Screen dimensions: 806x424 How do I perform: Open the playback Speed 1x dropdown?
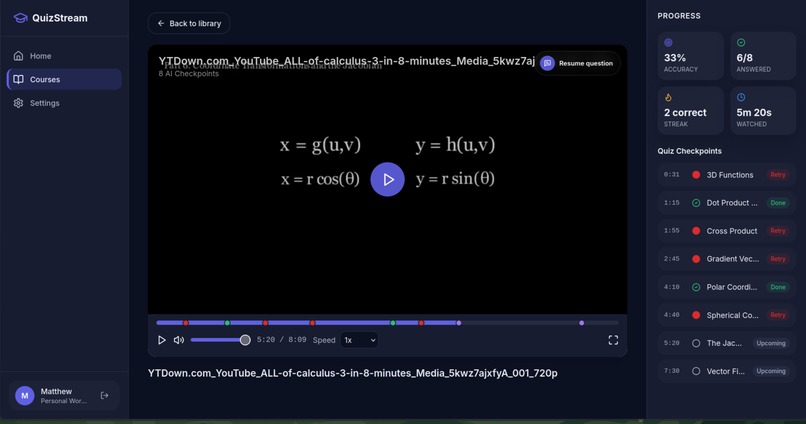359,340
